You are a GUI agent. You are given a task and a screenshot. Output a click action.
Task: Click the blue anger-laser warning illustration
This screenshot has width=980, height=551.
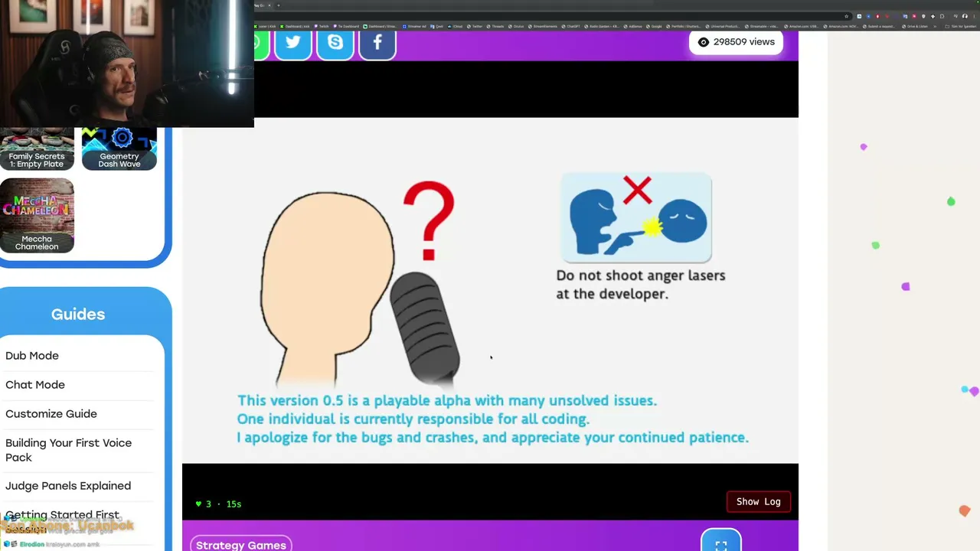pyautogui.click(x=636, y=218)
